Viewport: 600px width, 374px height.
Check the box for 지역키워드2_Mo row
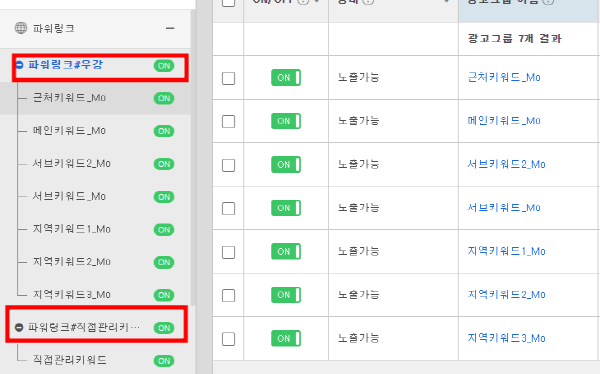228,296
